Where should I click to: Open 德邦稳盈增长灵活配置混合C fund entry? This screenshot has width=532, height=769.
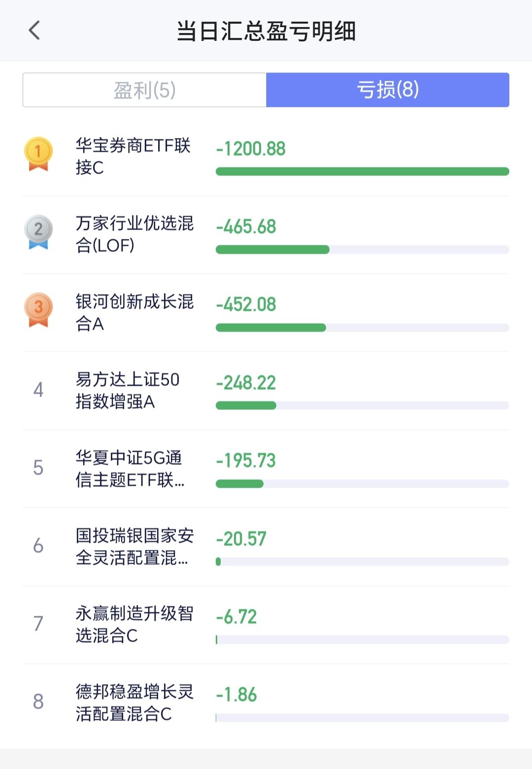tap(266, 703)
